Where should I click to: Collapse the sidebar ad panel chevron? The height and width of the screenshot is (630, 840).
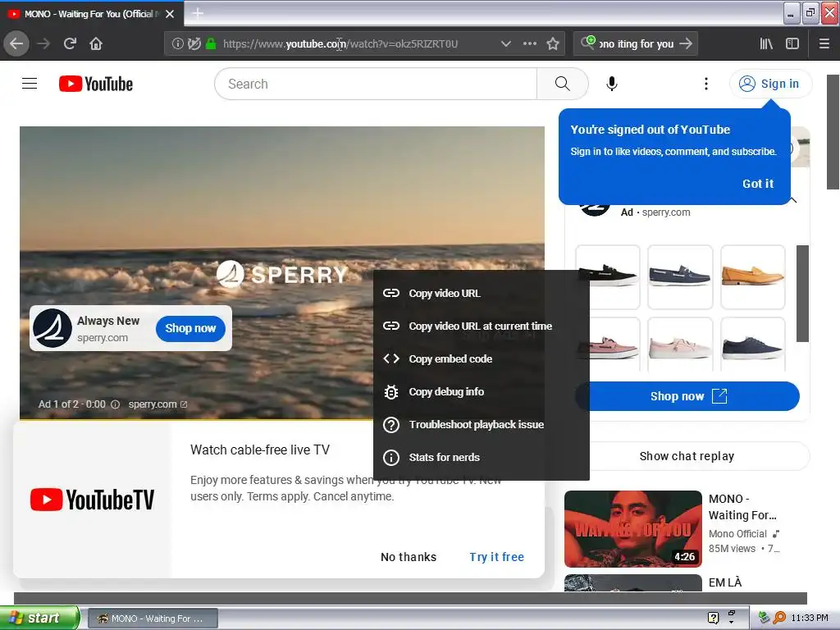[x=794, y=200]
